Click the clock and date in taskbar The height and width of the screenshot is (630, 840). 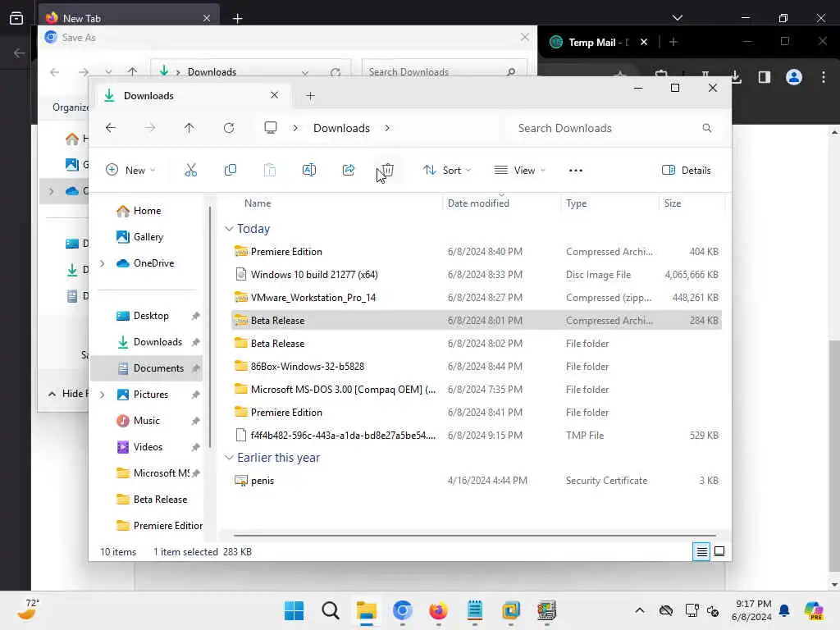(x=752, y=610)
